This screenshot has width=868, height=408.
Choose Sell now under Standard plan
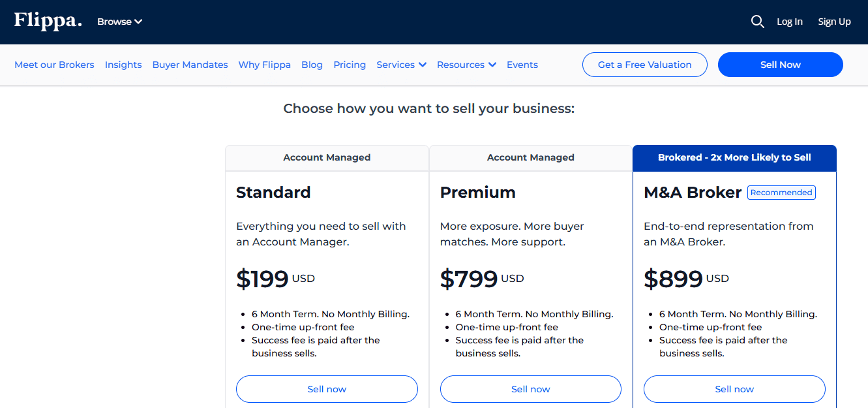(x=327, y=389)
